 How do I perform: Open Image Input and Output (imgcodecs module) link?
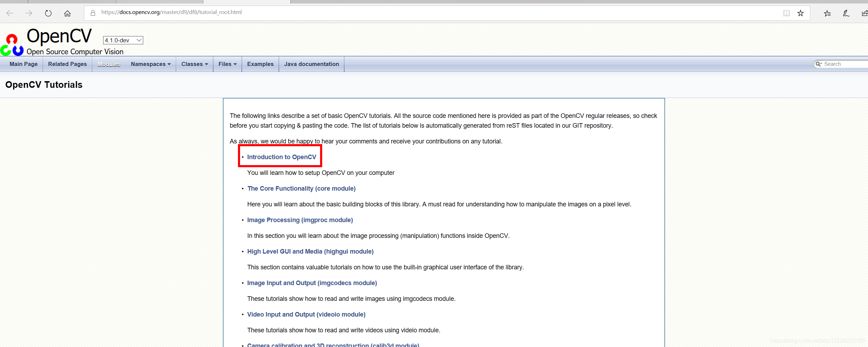pos(312,283)
